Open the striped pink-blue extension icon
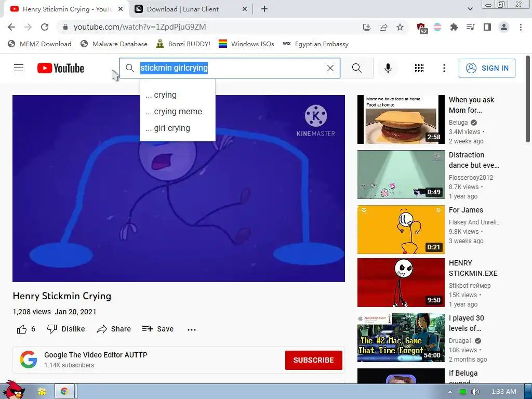 coord(437,27)
